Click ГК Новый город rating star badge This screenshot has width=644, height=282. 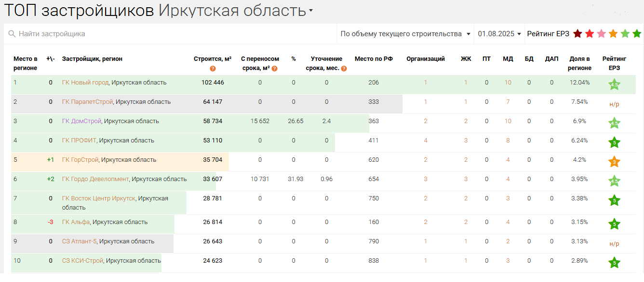pyautogui.click(x=614, y=85)
